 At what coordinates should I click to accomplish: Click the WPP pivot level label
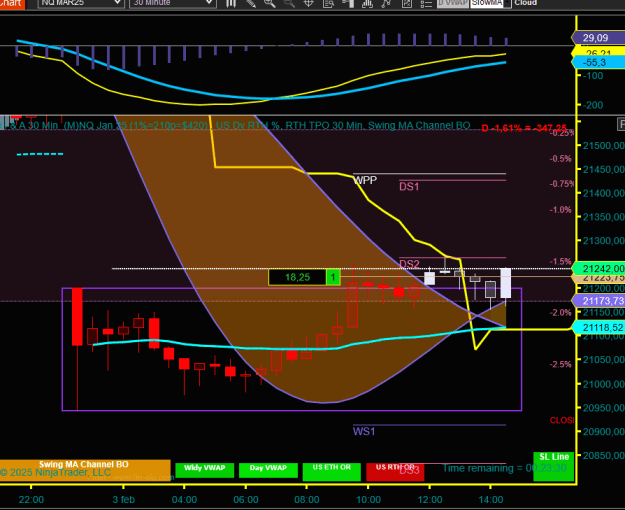(x=365, y=181)
